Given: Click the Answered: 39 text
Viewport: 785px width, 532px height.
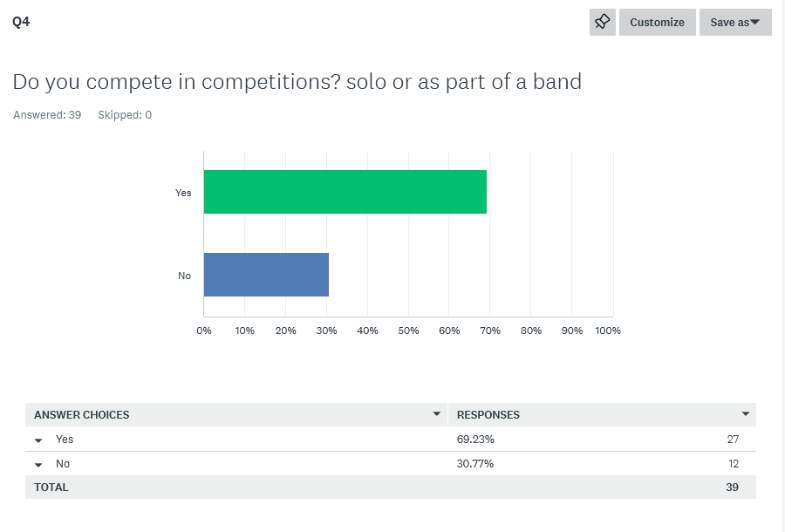Looking at the screenshot, I should 47,115.
